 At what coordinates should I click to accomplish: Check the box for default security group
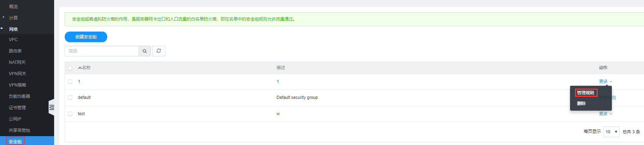[x=70, y=97]
